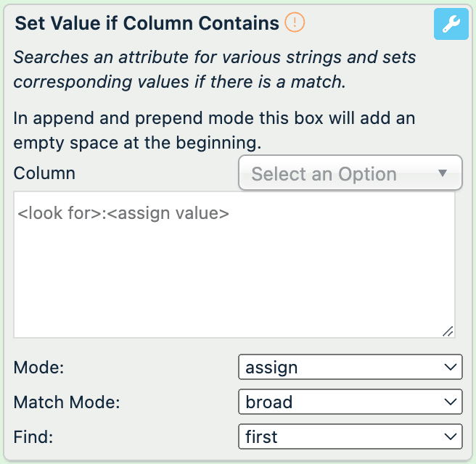Image resolution: width=476 pixels, height=464 pixels.
Task: Click the "Set Value if Column Contains" title
Action: click(147, 23)
